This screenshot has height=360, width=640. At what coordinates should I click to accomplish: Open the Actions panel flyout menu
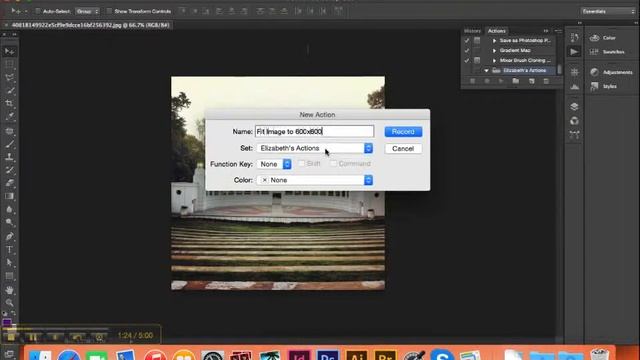click(x=558, y=31)
